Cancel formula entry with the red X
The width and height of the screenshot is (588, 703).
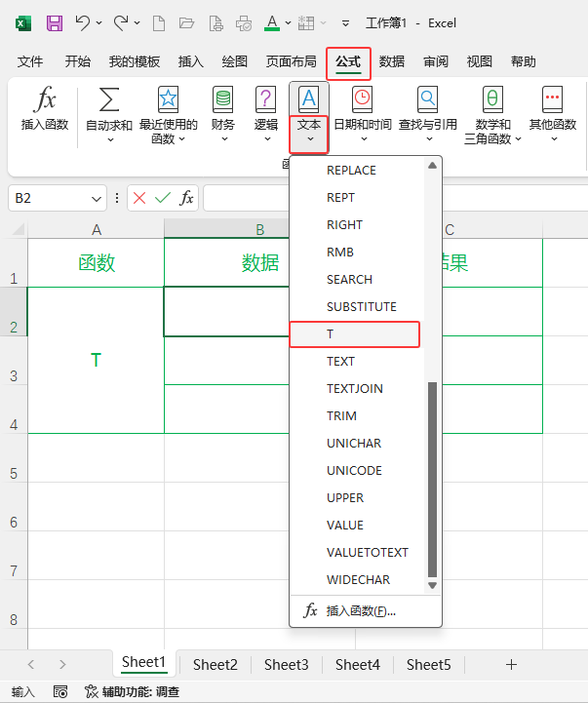pyautogui.click(x=139, y=198)
